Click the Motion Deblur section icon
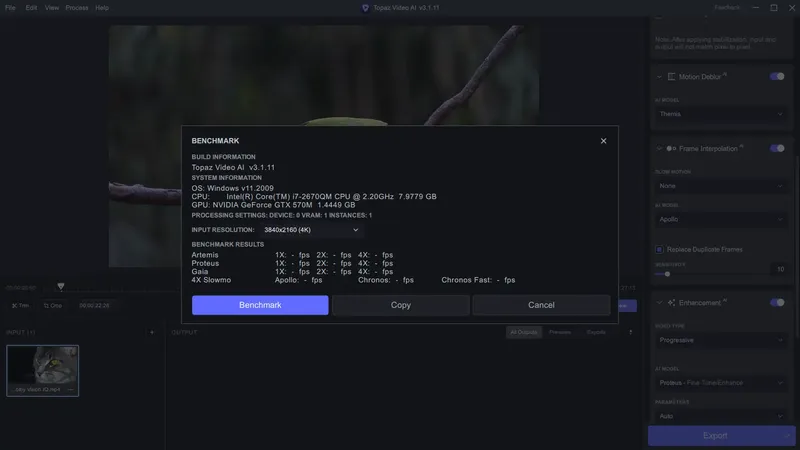 [671, 77]
